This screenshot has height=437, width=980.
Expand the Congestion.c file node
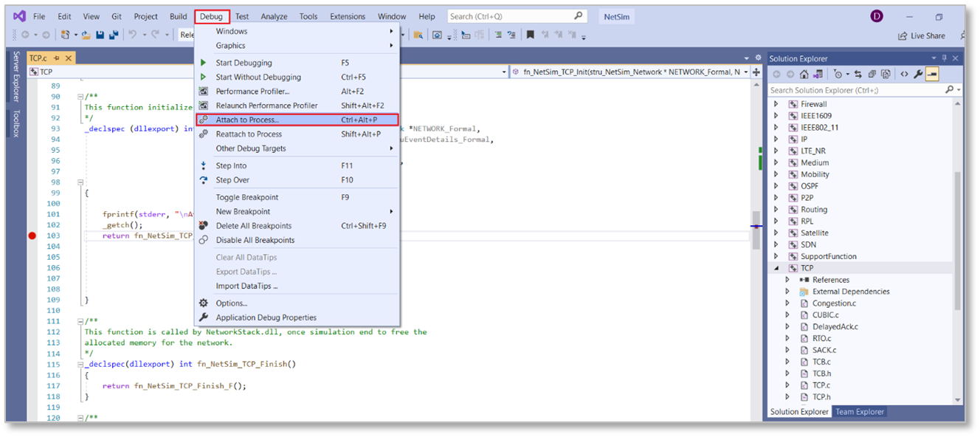click(787, 303)
